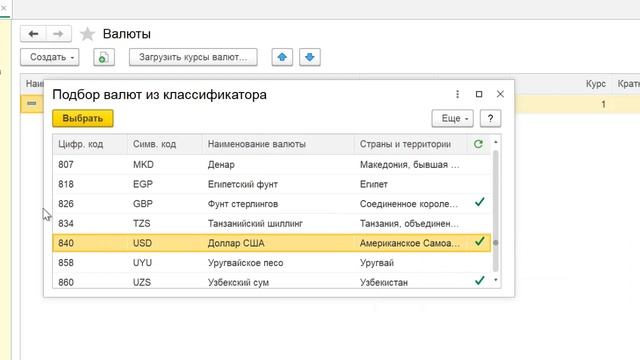Screen dimensions: 640x360
Task: Click the Соединенное короле... cell
Action: point(409,204)
